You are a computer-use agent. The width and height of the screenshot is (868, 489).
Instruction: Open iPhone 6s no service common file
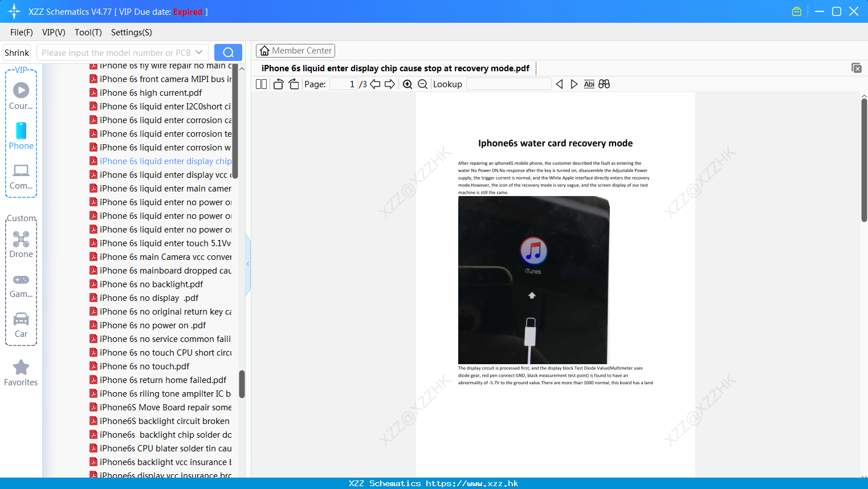(161, 339)
